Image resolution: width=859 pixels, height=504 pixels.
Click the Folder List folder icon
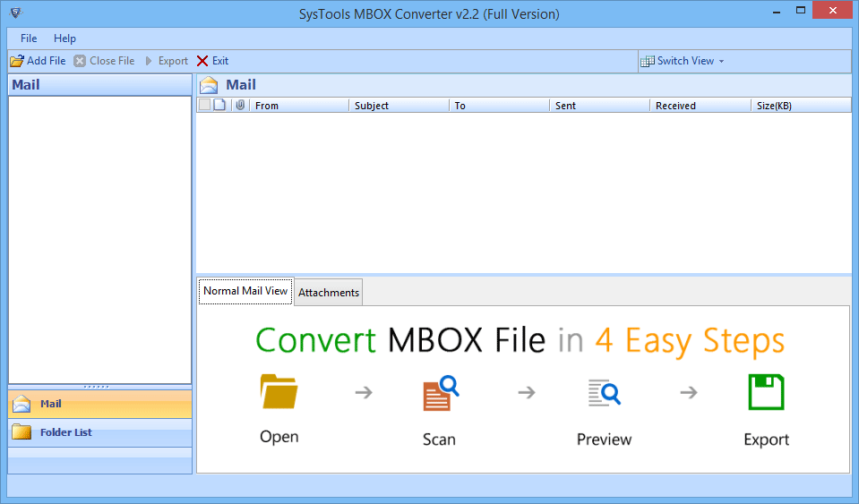(x=21, y=431)
